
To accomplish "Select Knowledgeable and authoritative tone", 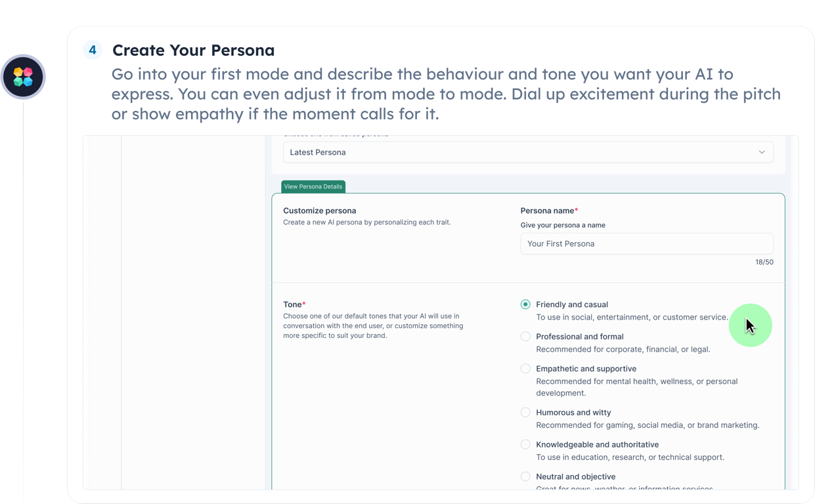I will coord(525,445).
